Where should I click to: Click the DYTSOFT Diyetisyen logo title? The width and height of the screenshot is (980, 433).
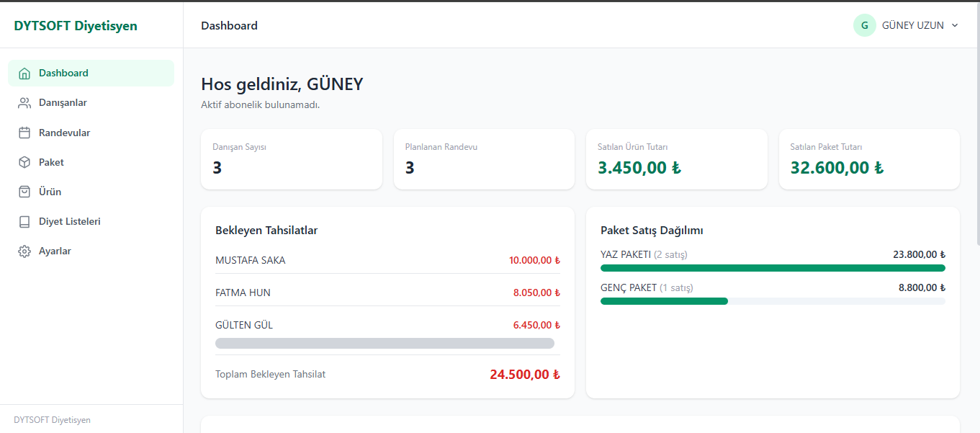coord(76,26)
